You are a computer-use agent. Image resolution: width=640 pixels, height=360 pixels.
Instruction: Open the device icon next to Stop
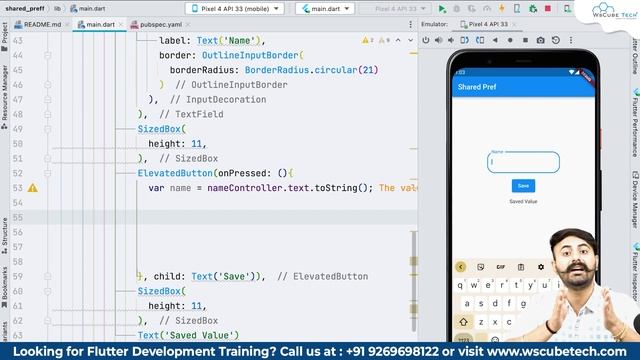567,9
